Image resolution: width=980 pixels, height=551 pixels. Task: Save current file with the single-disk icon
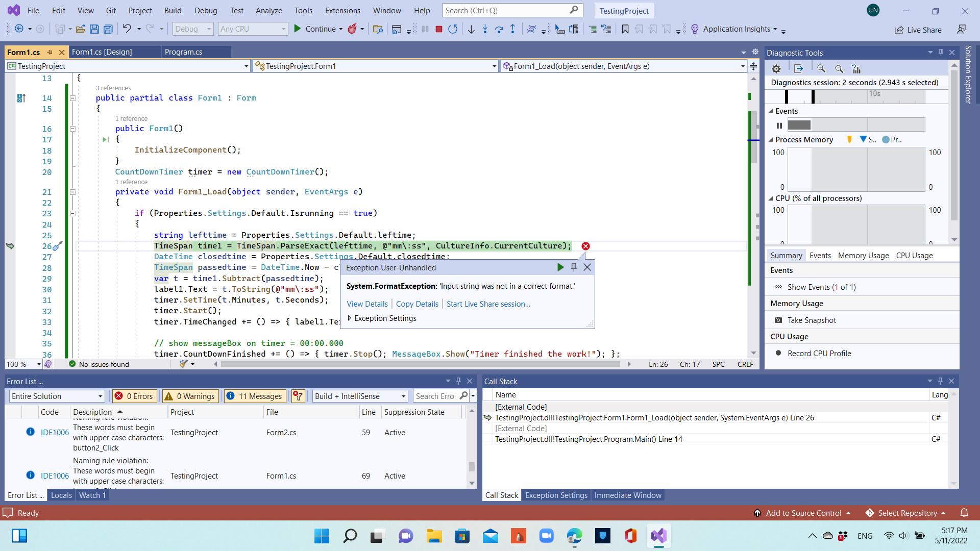pos(94,29)
